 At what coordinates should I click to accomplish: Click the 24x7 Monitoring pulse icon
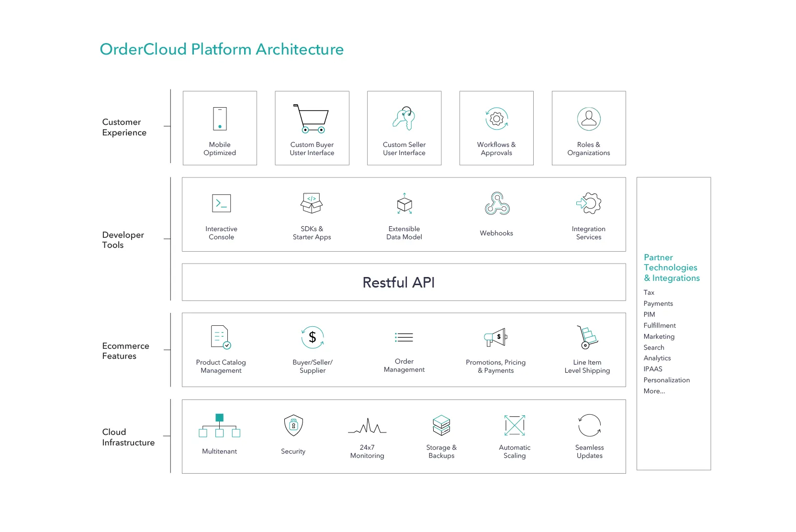click(x=367, y=425)
